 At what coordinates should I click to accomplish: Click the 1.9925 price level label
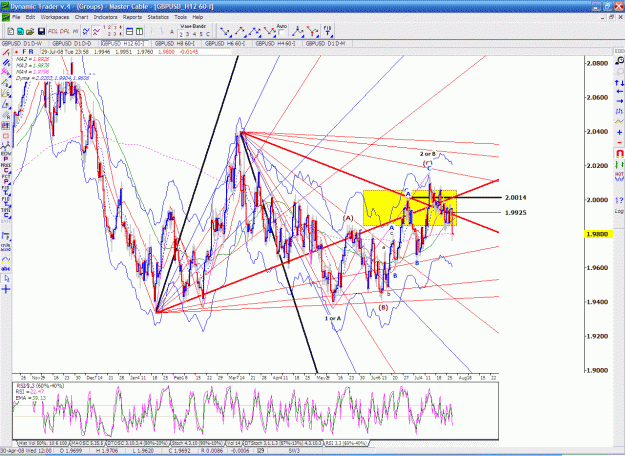pos(515,213)
